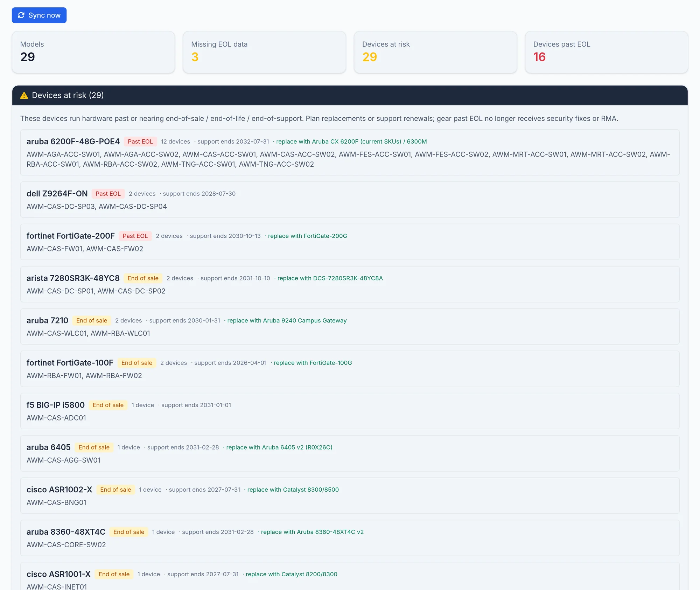The height and width of the screenshot is (590, 700).
Task: Open the Missing EOL data card
Action: [264, 52]
